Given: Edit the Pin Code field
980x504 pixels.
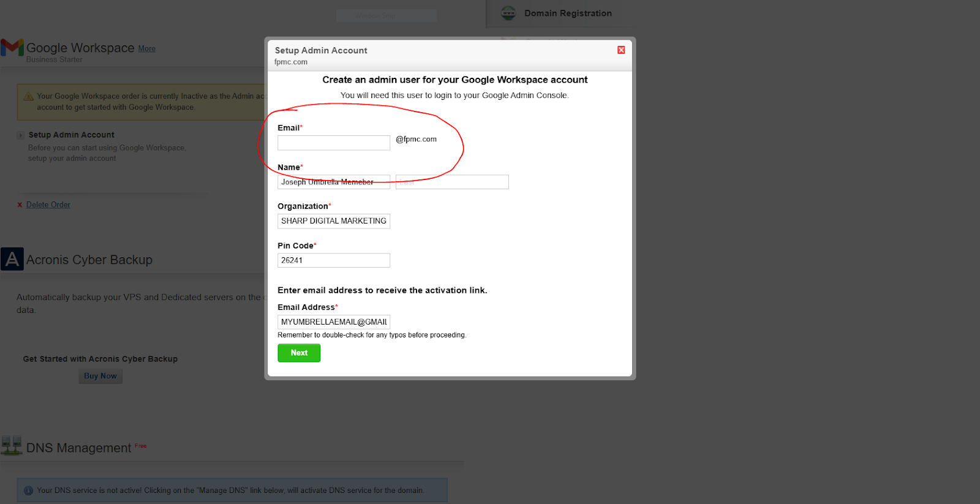Looking at the screenshot, I should (334, 260).
